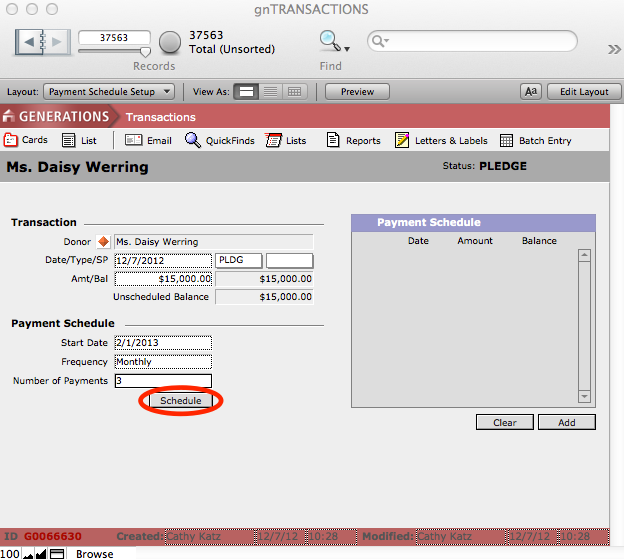Open the Payment Schedule Setup layout dropdown
Screen dimensions: 624x559
[x=110, y=91]
